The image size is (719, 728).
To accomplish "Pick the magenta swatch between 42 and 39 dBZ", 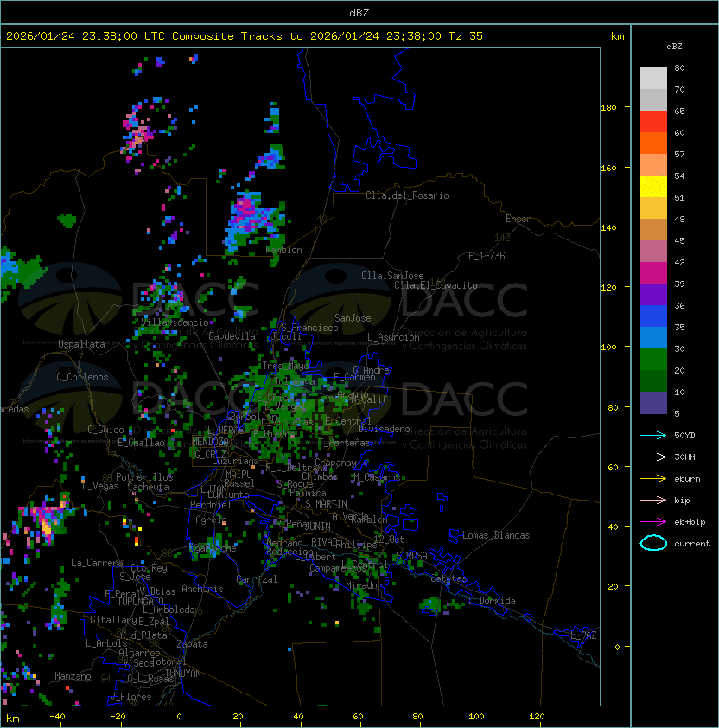I will coord(653,273).
